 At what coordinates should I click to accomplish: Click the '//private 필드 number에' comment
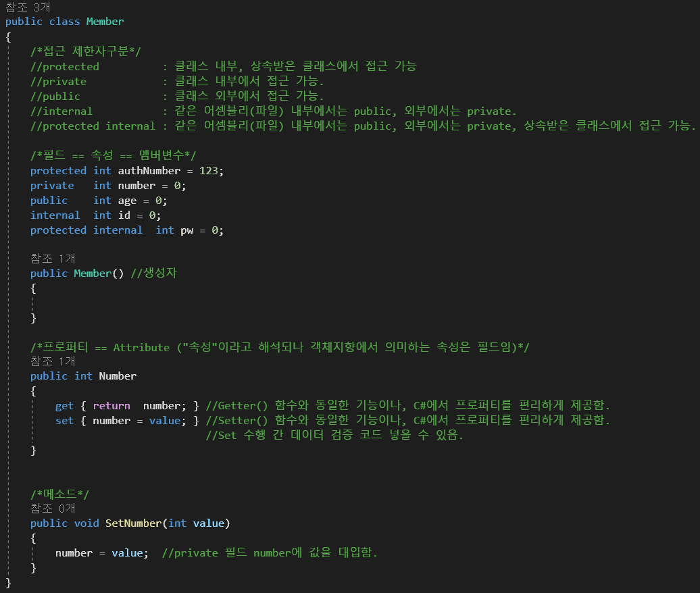point(270,553)
